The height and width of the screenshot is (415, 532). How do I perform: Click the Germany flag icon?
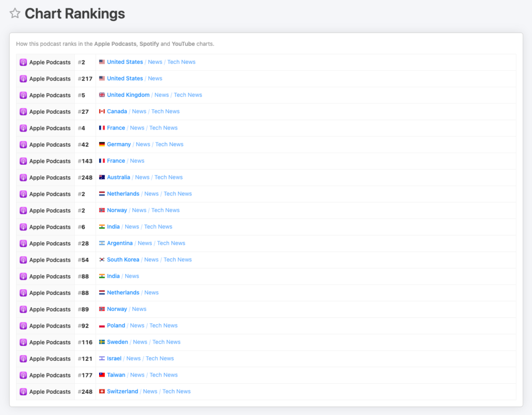(101, 144)
